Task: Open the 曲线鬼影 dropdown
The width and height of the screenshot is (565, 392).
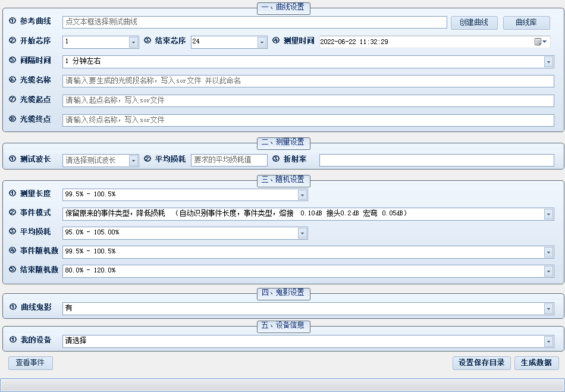Action: [548, 309]
